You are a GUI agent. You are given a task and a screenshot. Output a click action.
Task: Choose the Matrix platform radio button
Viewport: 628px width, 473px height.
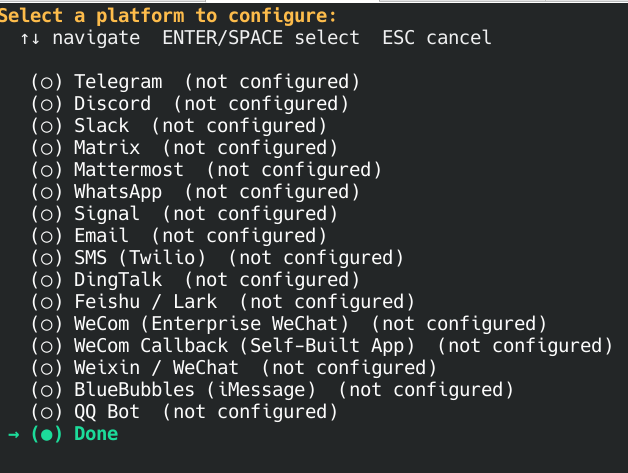(x=47, y=148)
